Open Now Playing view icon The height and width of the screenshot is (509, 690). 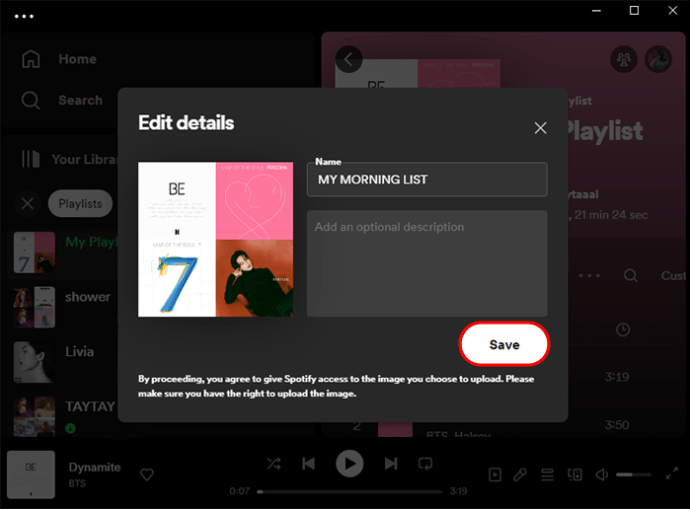pos(495,475)
